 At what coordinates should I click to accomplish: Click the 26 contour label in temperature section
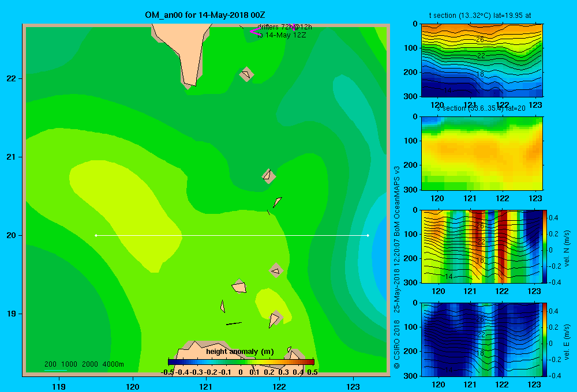480,40
